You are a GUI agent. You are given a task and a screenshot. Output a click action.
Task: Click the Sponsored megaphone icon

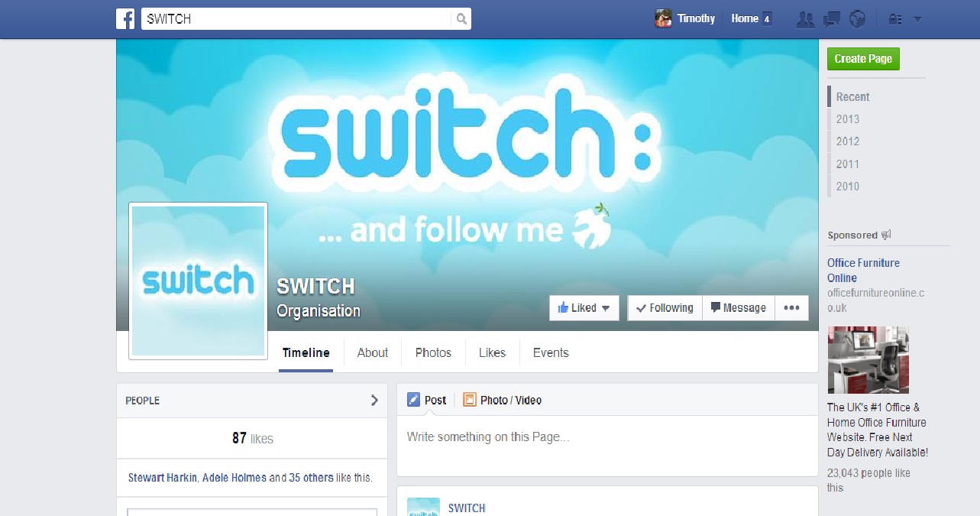pos(886,235)
